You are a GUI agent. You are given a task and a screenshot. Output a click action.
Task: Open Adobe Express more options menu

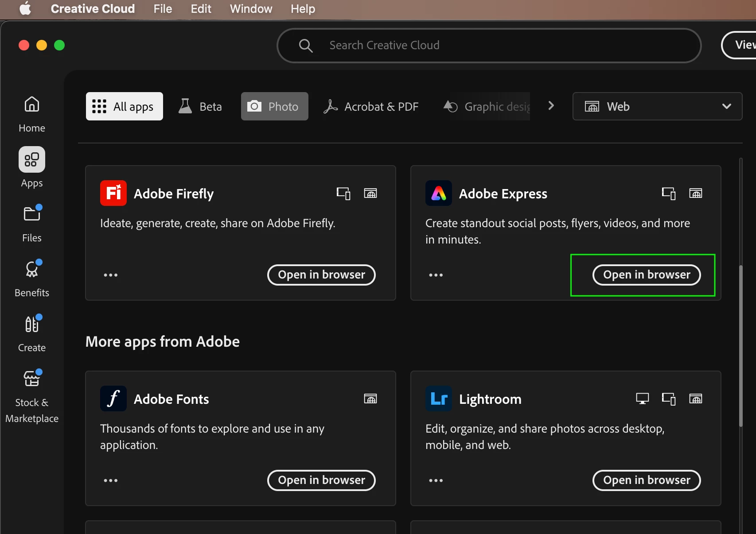pos(436,275)
